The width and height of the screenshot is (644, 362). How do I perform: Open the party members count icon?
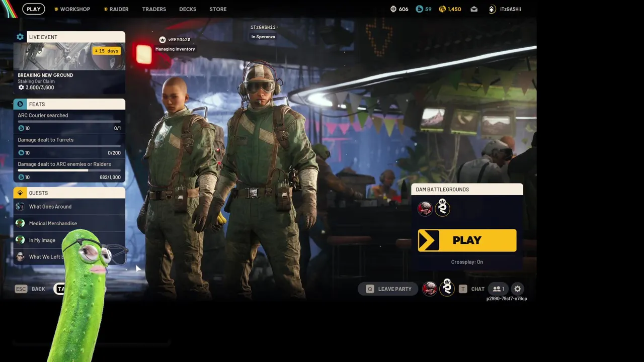pos(499,289)
